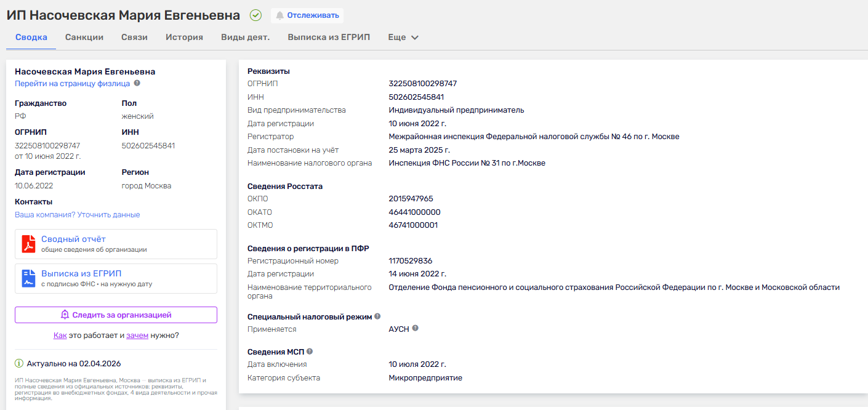
Task: Click the help icon next to Специальный налоговый режим
Action: pos(377,316)
